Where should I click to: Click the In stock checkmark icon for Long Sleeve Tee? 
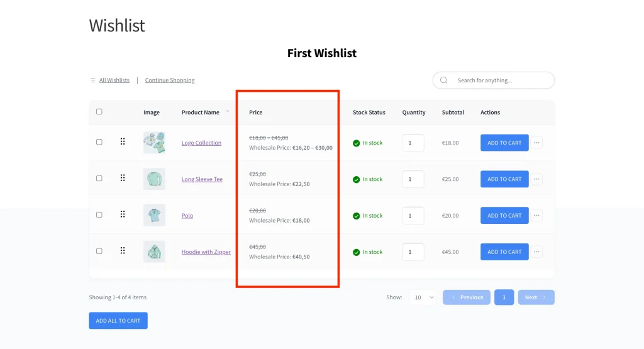pos(356,179)
